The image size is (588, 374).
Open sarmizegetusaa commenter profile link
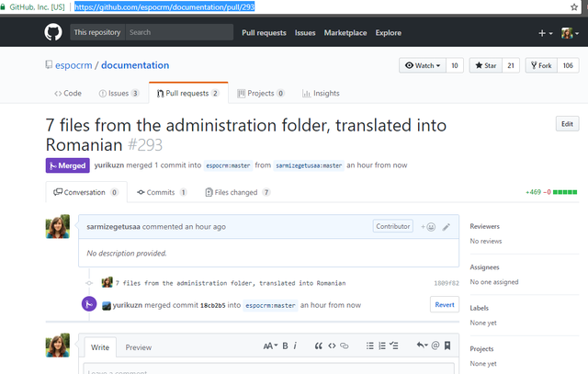pyautogui.click(x=113, y=227)
